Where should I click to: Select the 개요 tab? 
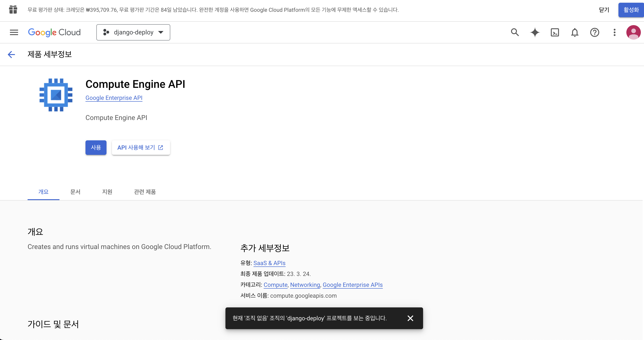pyautogui.click(x=43, y=192)
